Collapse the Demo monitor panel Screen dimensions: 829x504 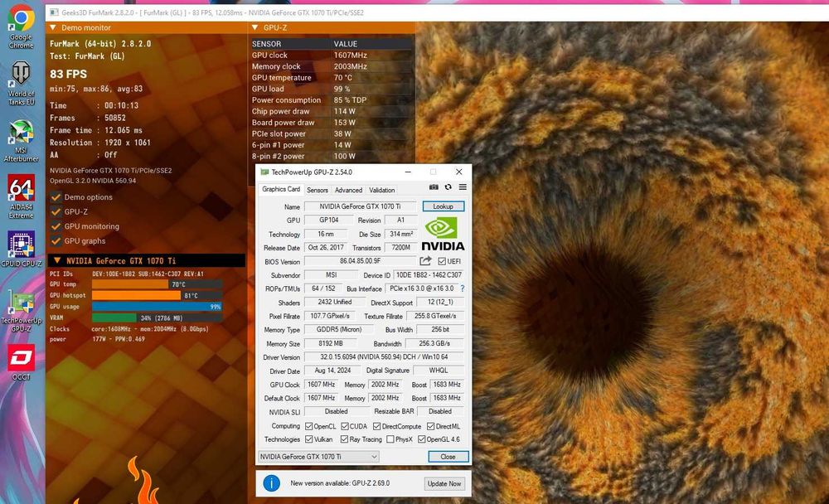pyautogui.click(x=53, y=27)
